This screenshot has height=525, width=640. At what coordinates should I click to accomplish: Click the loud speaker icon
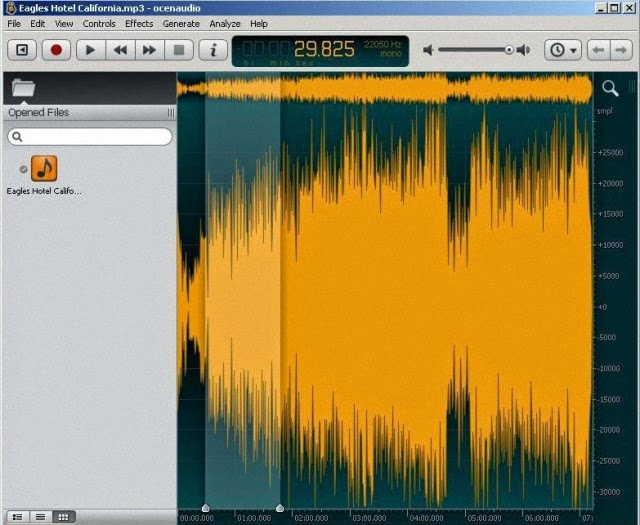coord(524,50)
